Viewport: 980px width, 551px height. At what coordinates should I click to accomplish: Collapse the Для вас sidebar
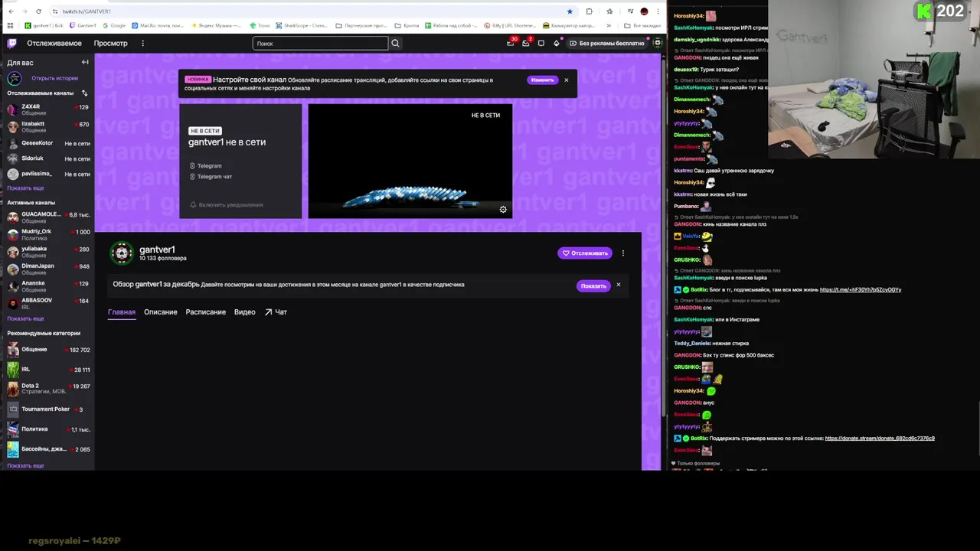click(85, 62)
